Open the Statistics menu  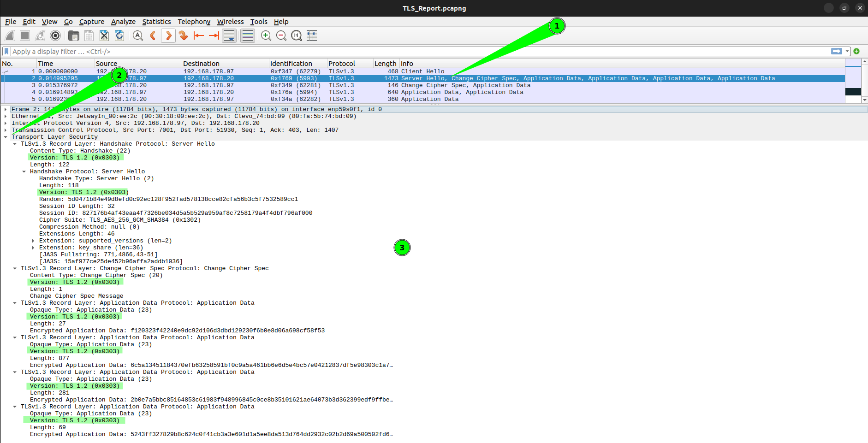(156, 22)
